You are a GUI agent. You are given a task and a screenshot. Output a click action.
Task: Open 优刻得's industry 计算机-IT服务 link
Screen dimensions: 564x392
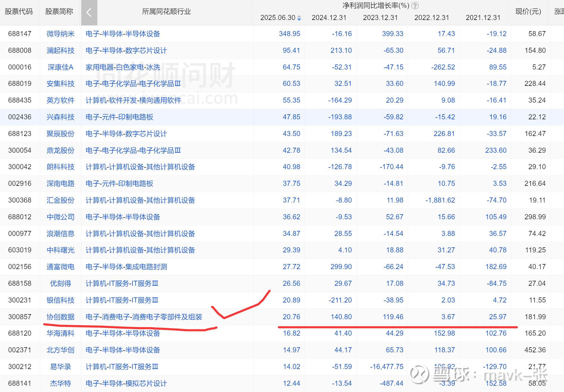click(x=122, y=283)
